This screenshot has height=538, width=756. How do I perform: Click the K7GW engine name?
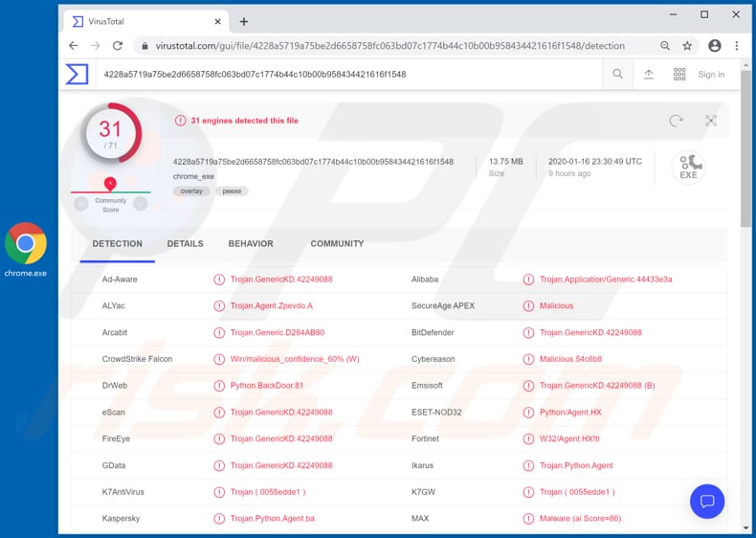423,492
